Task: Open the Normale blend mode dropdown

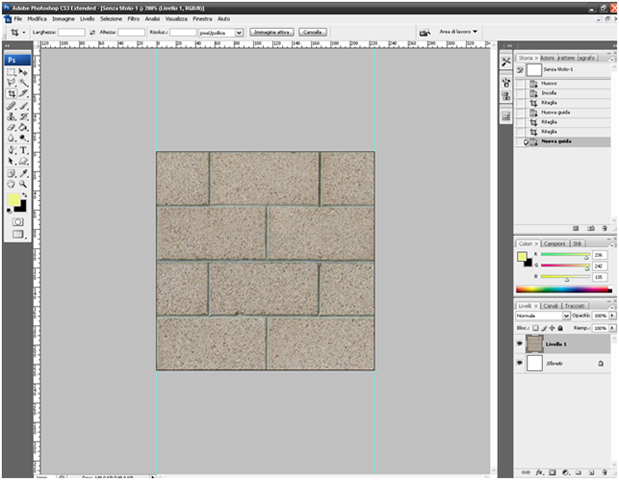Action: pyautogui.click(x=566, y=316)
